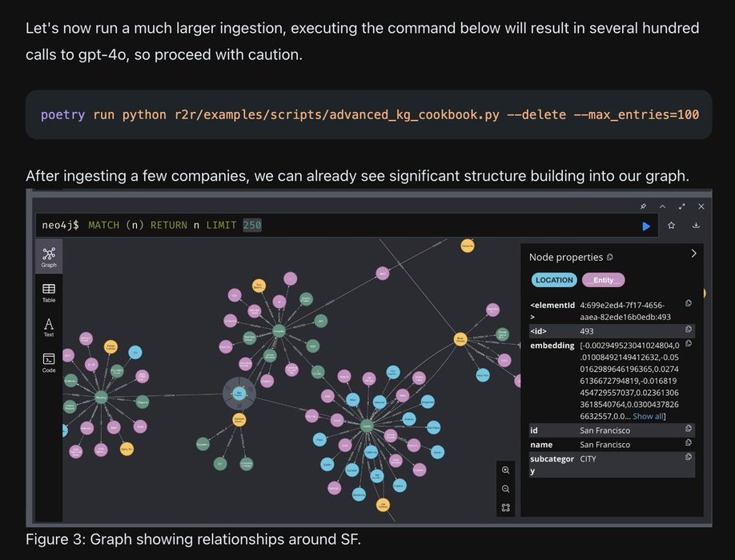This screenshot has width=735, height=560.
Task: Zoom out of the graph
Action: (505, 489)
